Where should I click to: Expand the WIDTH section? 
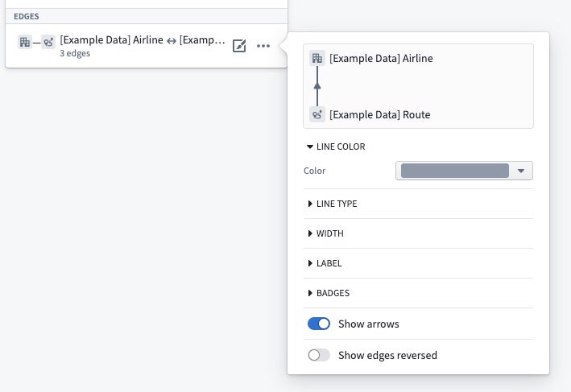click(325, 233)
